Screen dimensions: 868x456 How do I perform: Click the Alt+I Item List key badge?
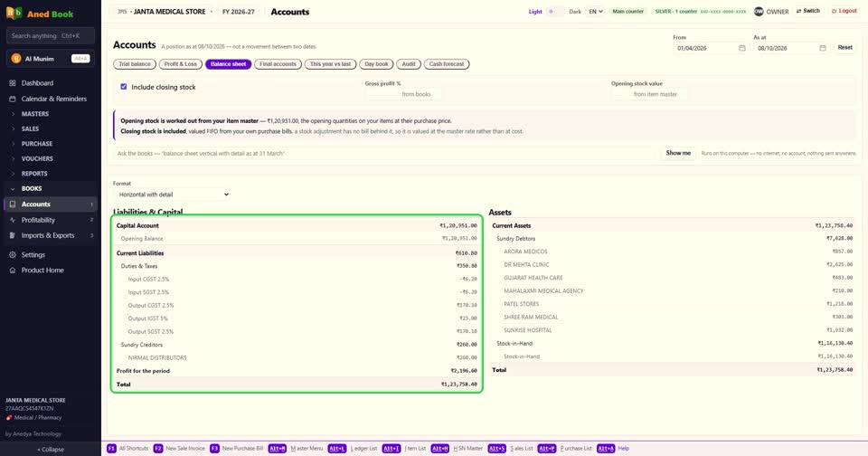pos(392,448)
